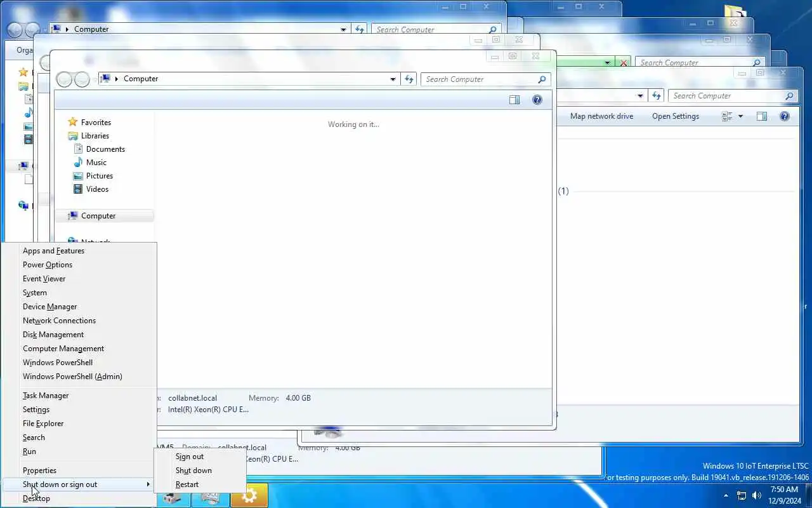
Task: Click the folder icon on the desktop top right
Action: pos(735,11)
